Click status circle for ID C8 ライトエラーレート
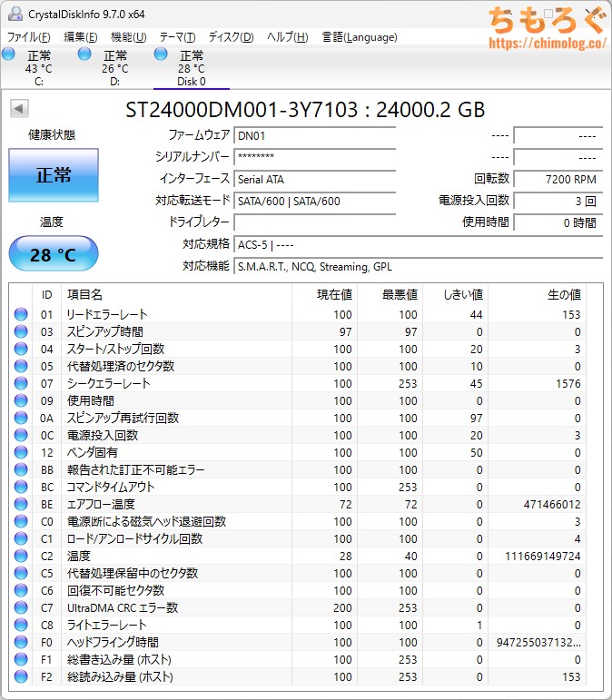This screenshot has width=612, height=700. pyautogui.click(x=21, y=625)
